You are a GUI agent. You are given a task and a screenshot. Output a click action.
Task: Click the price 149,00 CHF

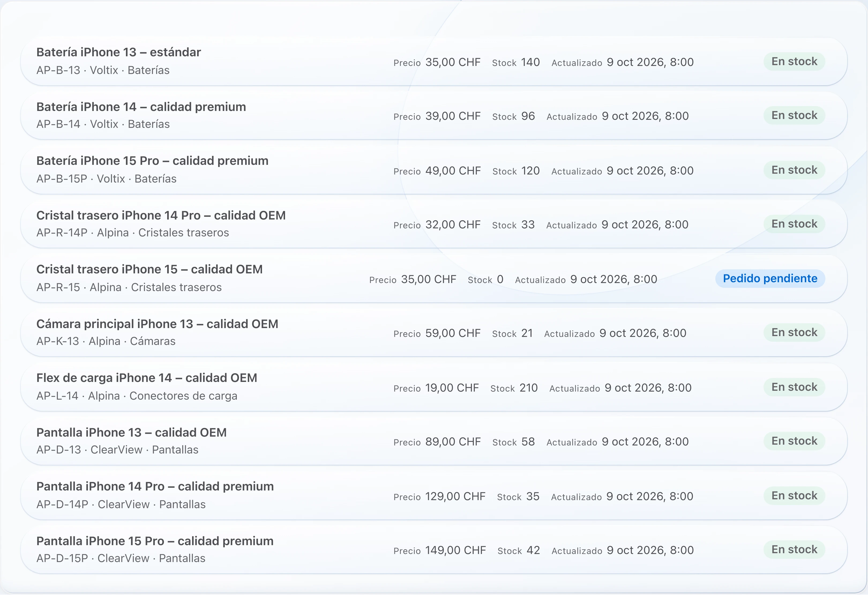(x=456, y=550)
